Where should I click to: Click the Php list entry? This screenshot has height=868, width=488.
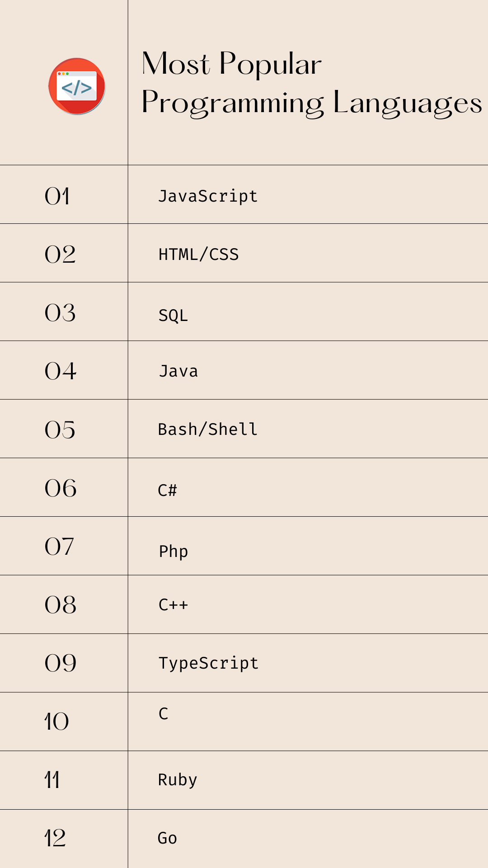(x=174, y=552)
